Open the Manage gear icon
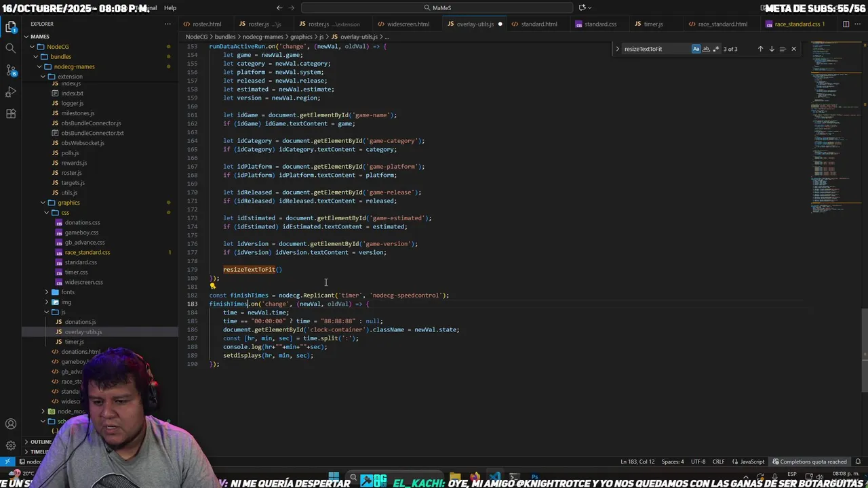868x488 pixels. (11, 446)
